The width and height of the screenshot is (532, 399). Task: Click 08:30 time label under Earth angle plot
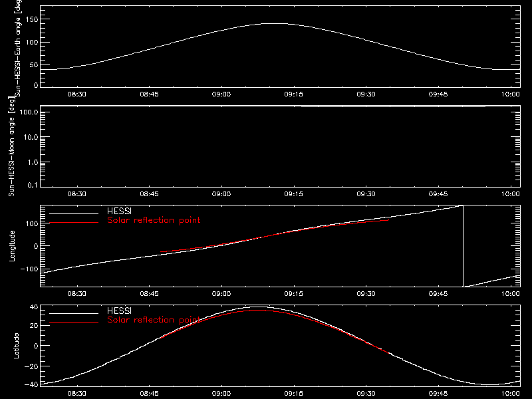[76, 94]
